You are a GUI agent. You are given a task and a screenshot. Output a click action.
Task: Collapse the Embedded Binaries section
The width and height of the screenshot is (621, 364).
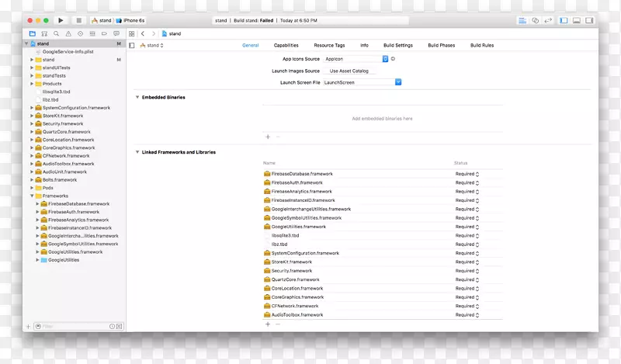[x=137, y=97]
